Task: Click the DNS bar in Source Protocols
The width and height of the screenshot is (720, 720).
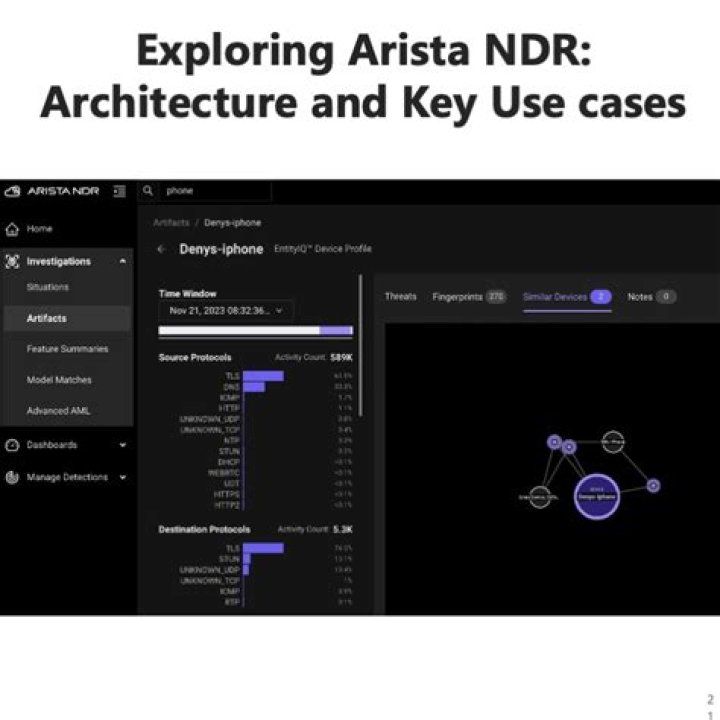Action: pyautogui.click(x=254, y=387)
